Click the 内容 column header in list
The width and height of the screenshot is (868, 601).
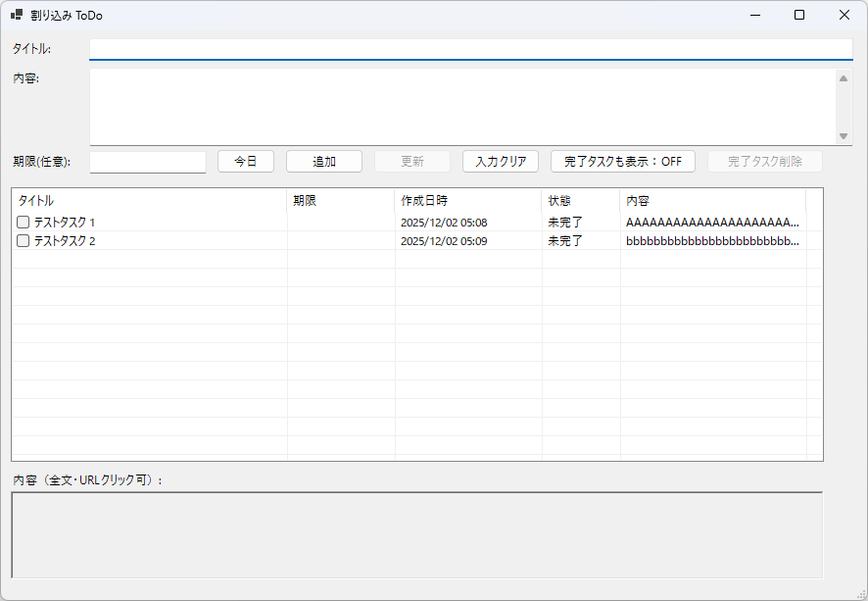[x=712, y=200]
